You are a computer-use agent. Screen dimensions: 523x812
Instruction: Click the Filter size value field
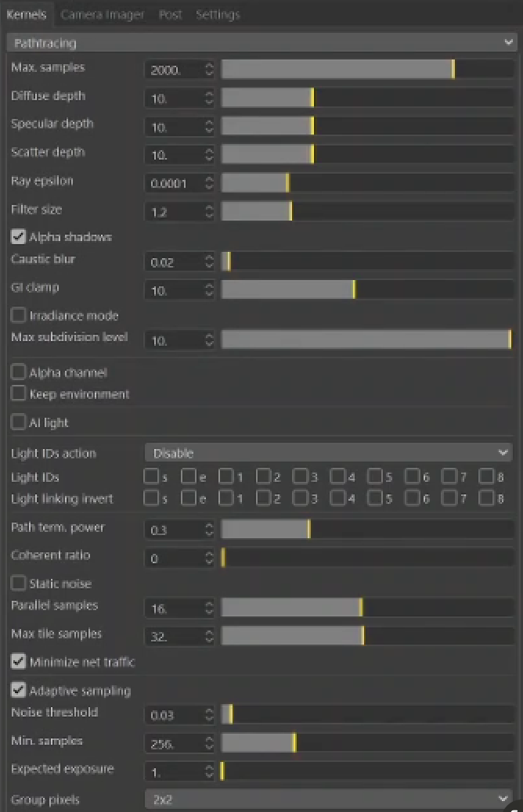[x=174, y=212]
